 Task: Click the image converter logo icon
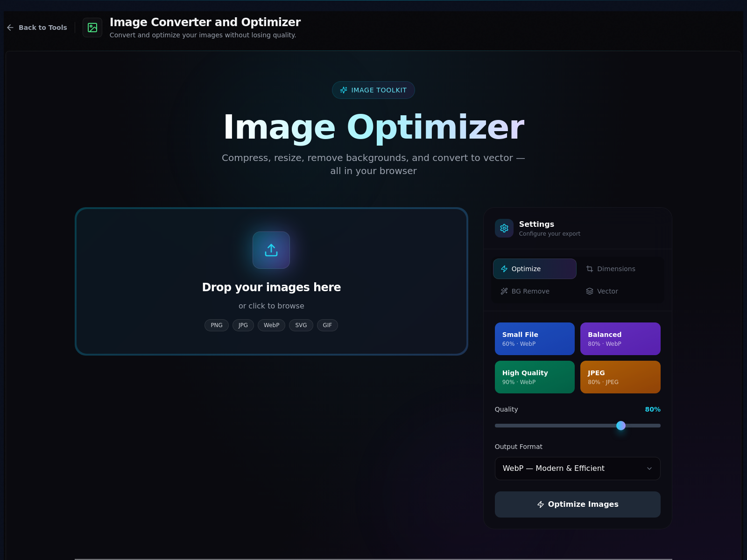pyautogui.click(x=92, y=28)
